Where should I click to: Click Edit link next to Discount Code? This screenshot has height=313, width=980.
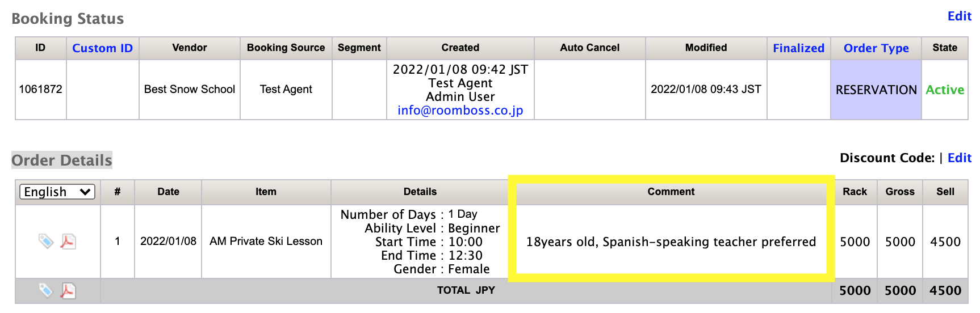click(959, 158)
